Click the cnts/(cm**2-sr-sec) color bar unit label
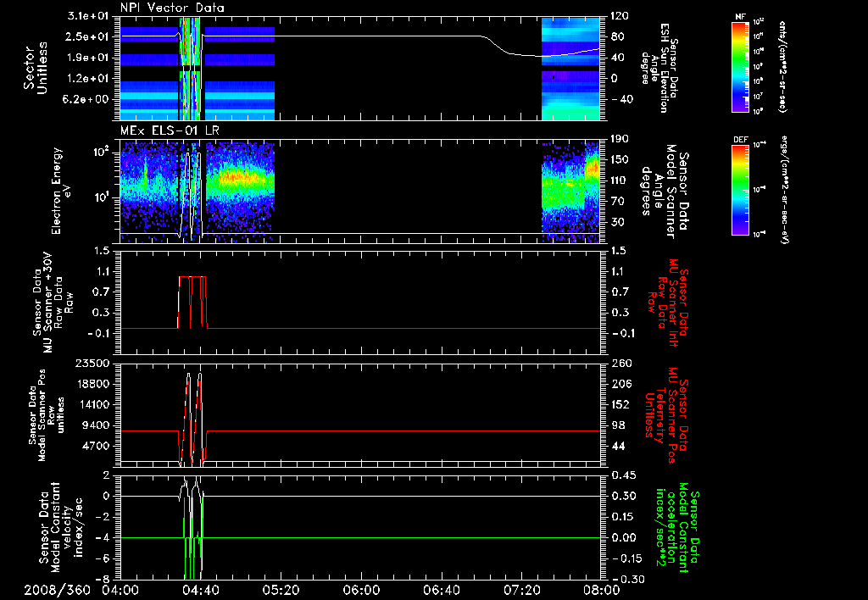 (x=782, y=67)
